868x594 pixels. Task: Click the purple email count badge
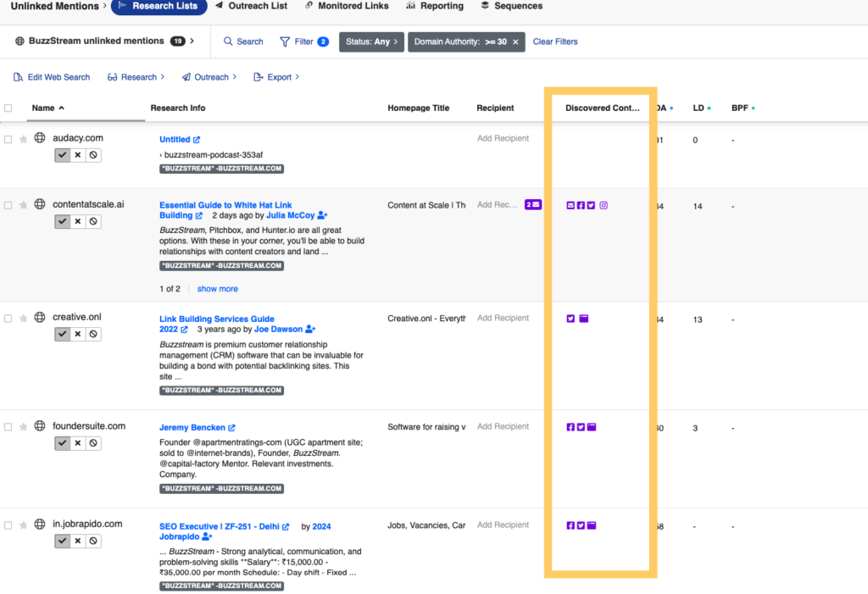(532, 205)
